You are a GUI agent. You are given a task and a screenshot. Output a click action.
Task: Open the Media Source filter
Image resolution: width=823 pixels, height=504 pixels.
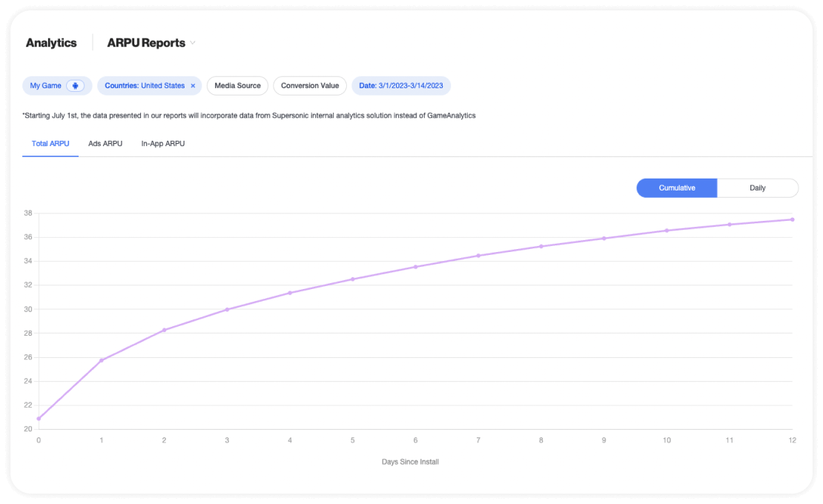tap(237, 86)
